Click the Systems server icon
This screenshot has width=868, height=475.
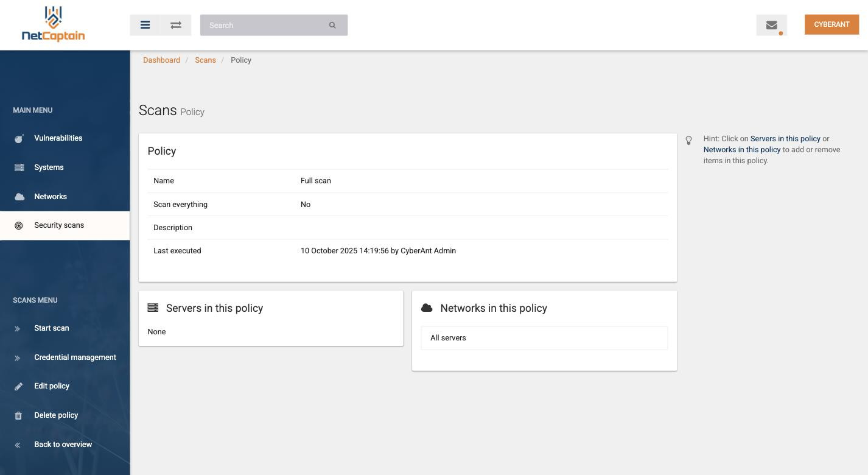[x=19, y=167]
